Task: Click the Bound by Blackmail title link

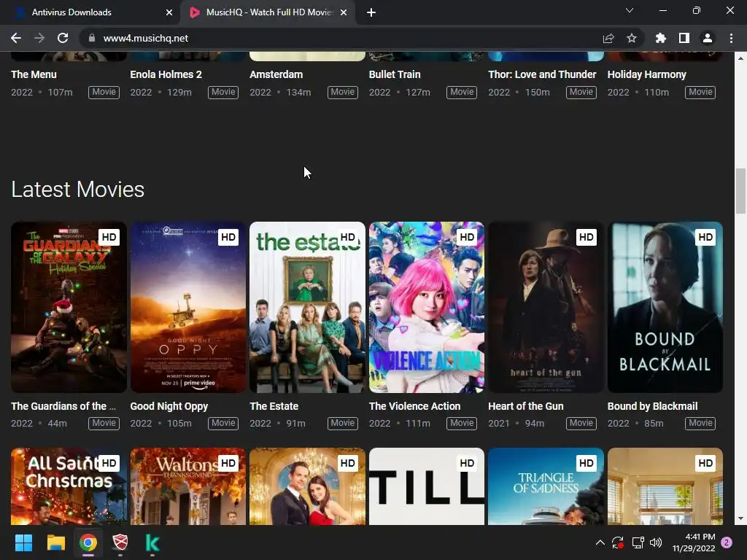Action: [x=652, y=406]
